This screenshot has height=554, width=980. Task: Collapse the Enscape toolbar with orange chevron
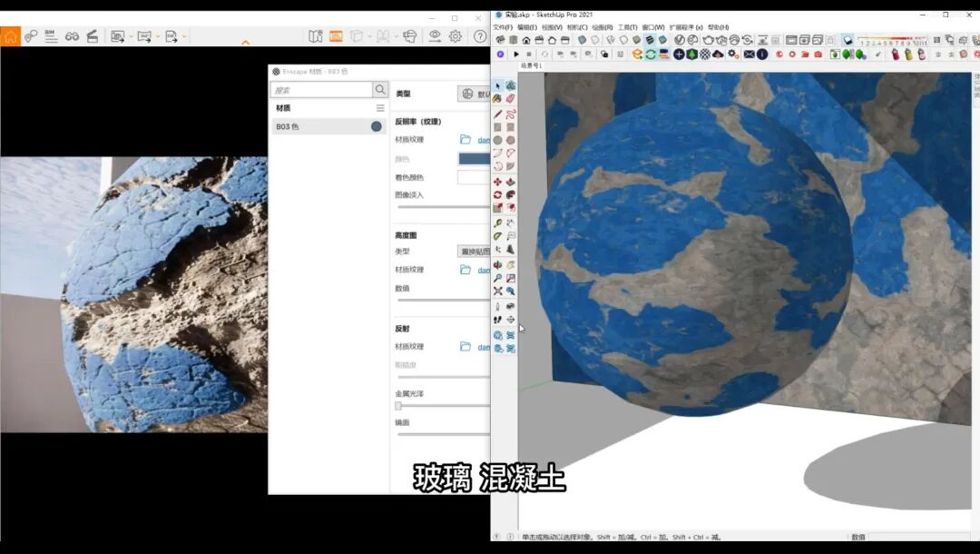[x=246, y=43]
